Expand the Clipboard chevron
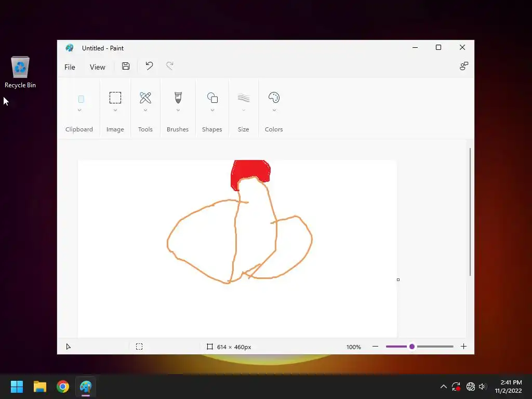 point(79,110)
